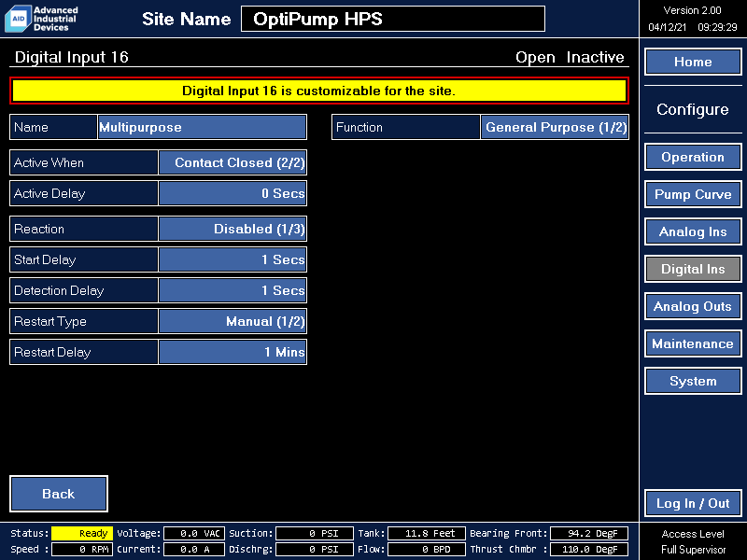The image size is (747, 560).
Task: Open the Analog Outs page
Action: [693, 306]
